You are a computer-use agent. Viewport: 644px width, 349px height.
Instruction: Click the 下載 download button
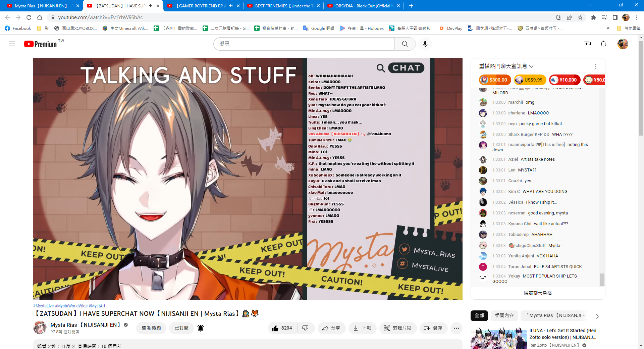[x=362, y=328]
